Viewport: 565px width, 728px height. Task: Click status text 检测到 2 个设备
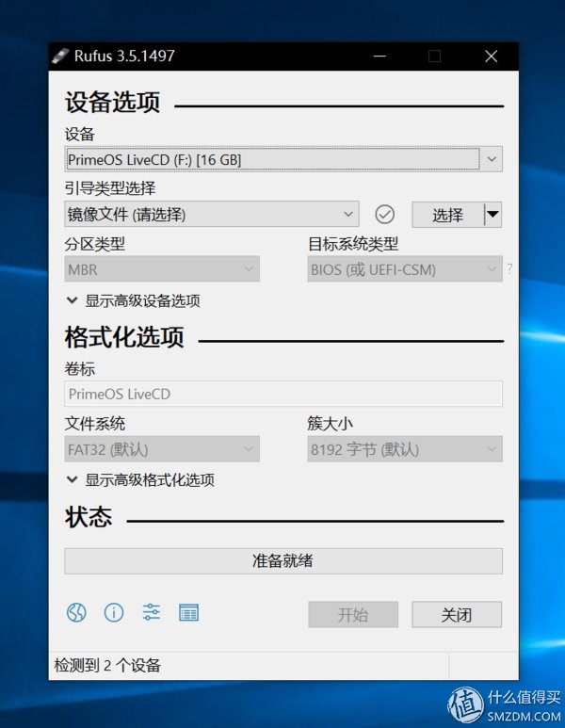[x=107, y=665]
